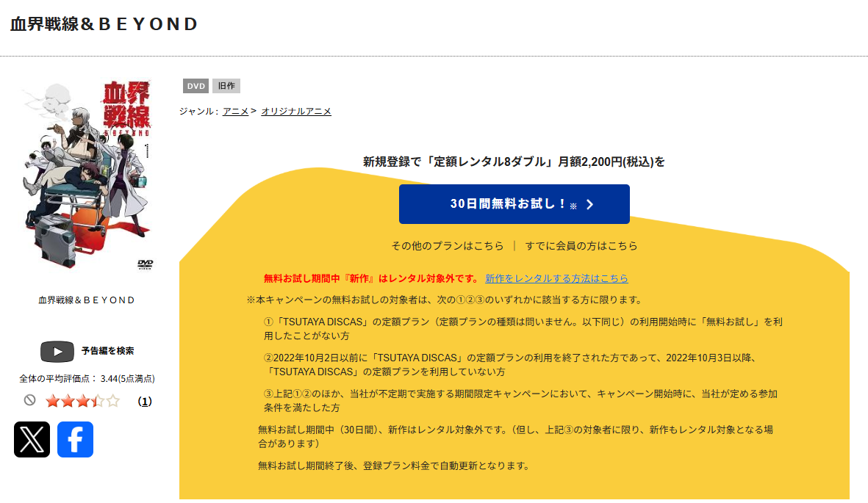Click the 無料お試し期間終了後 auto-renewal note
The height and width of the screenshot is (503, 868).
(x=394, y=466)
